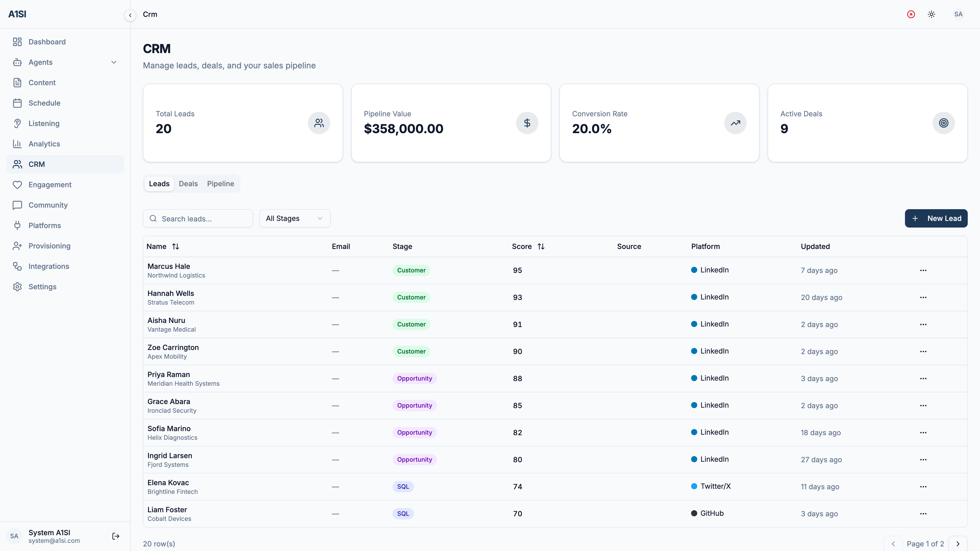Open the SA user avatar in header
This screenshot has width=980, height=551.
click(x=958, y=15)
